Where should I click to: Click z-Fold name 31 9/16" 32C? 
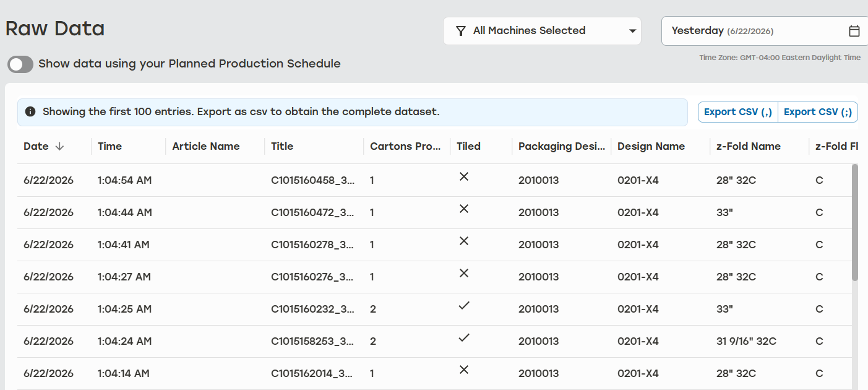click(x=746, y=341)
